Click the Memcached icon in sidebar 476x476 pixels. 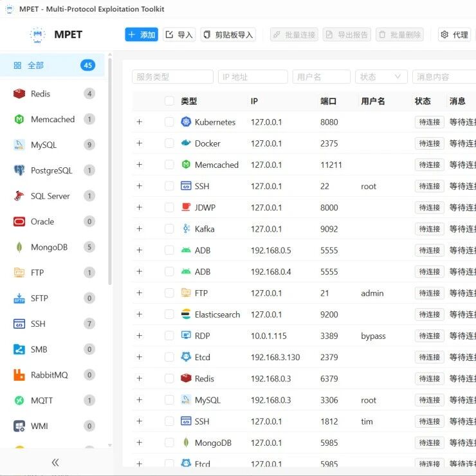[x=19, y=119]
